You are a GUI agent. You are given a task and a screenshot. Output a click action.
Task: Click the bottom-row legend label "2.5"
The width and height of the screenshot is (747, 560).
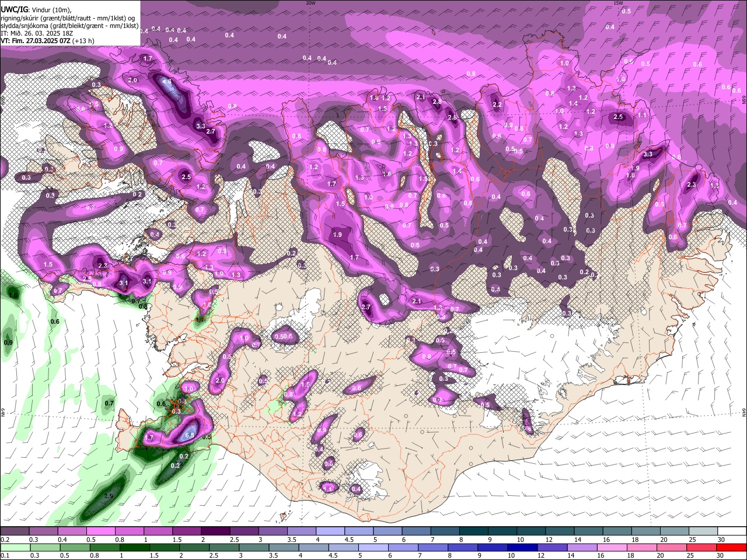click(x=214, y=555)
